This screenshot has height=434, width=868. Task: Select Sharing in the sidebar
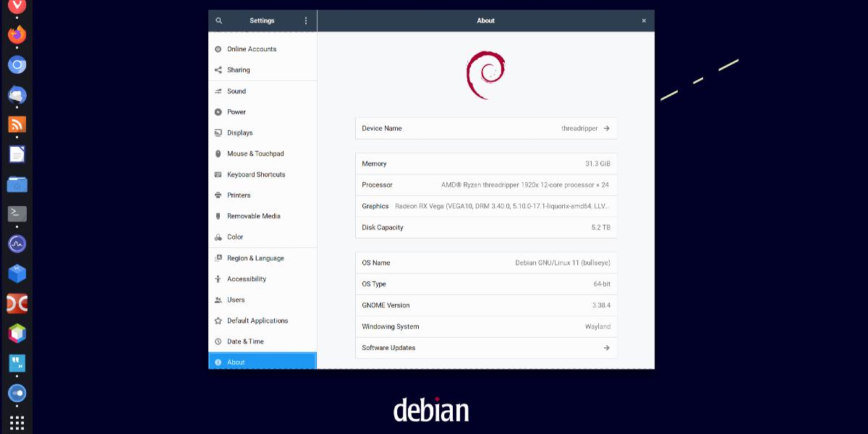coord(238,70)
